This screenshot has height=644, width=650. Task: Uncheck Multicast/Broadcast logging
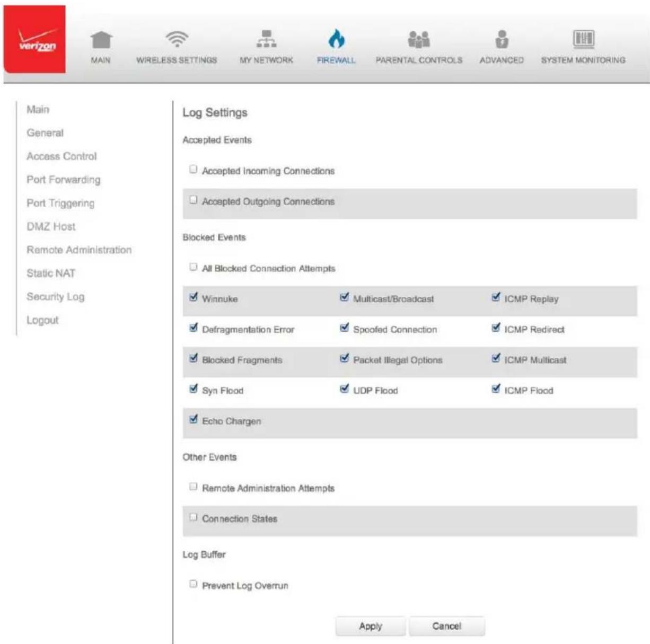(x=344, y=297)
